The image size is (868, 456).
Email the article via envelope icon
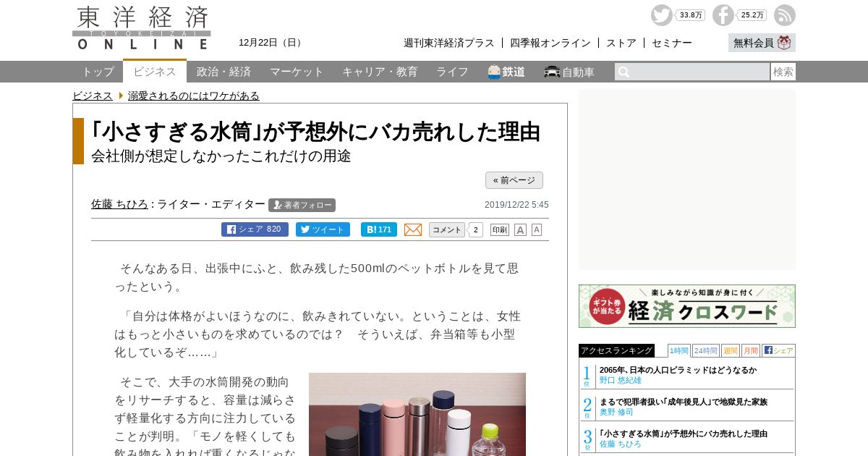[413, 229]
